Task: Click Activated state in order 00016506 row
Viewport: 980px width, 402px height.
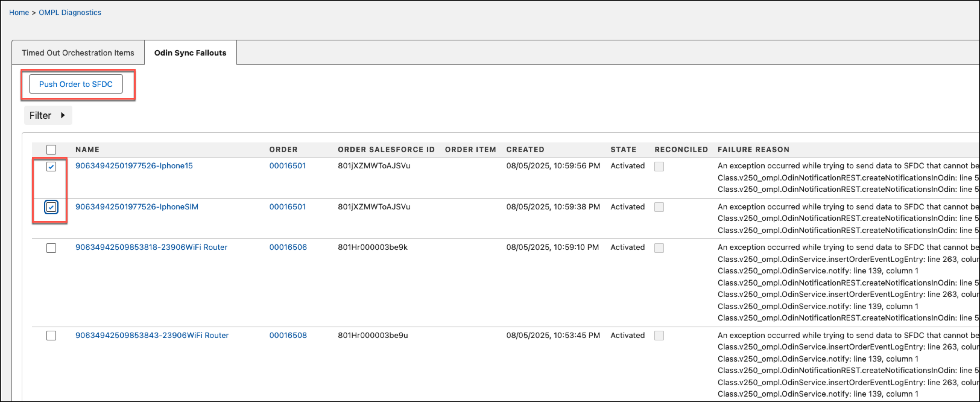Action: tap(628, 247)
